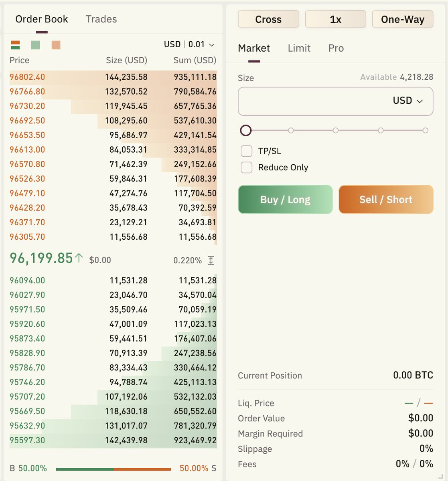Select the Limit order tab
The width and height of the screenshot is (448, 481).
click(x=299, y=48)
